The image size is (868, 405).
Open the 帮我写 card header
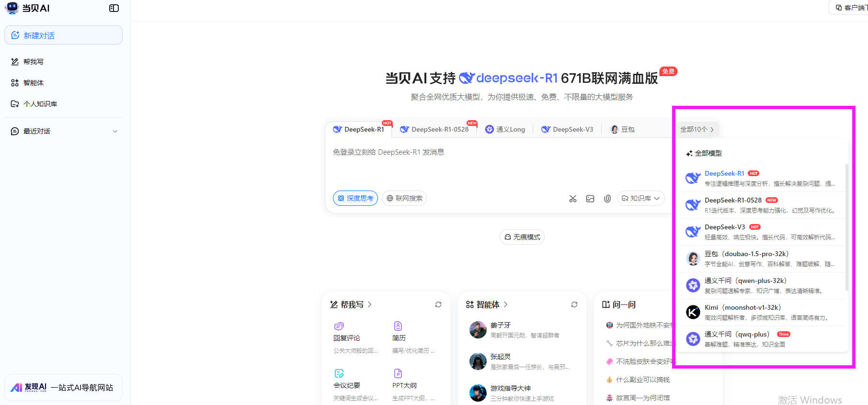[x=351, y=304]
